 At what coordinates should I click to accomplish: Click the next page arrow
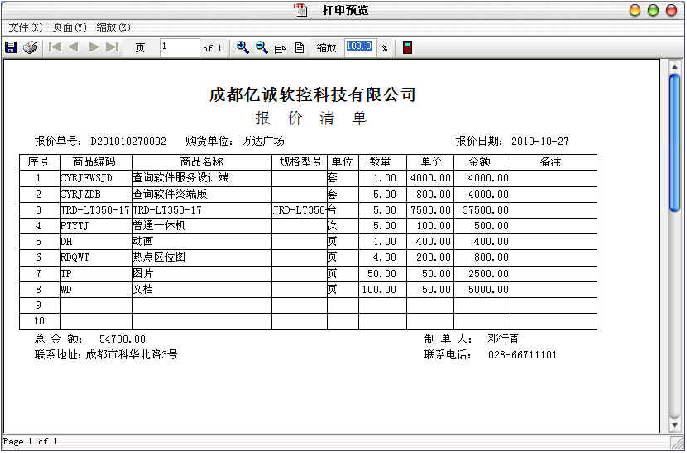[x=93, y=47]
